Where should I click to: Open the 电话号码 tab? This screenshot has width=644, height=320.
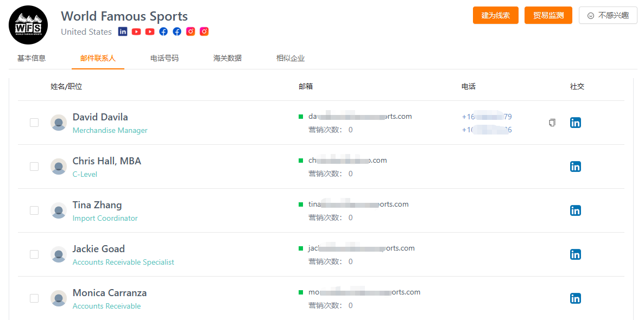[165, 58]
